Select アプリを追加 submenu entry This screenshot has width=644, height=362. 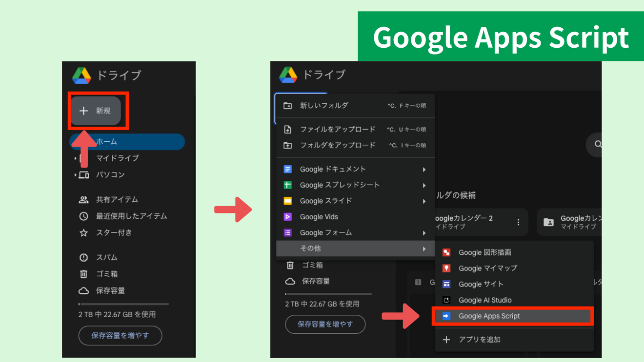pos(514,340)
